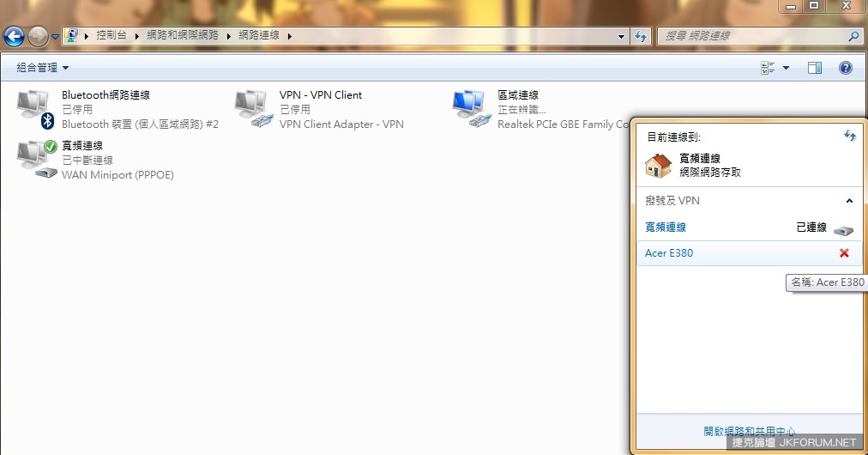868x455 pixels.
Task: Expand the address bar history dropdown
Action: click(x=622, y=36)
